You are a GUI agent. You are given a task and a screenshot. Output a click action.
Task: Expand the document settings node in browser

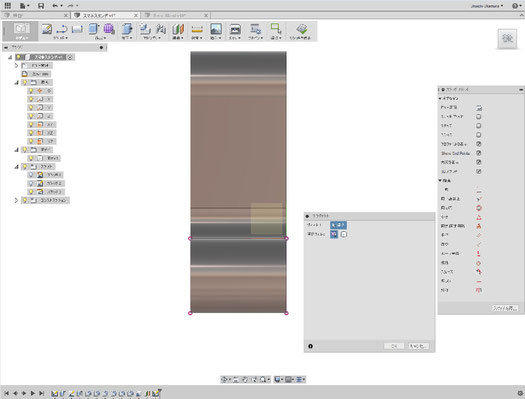(16, 65)
